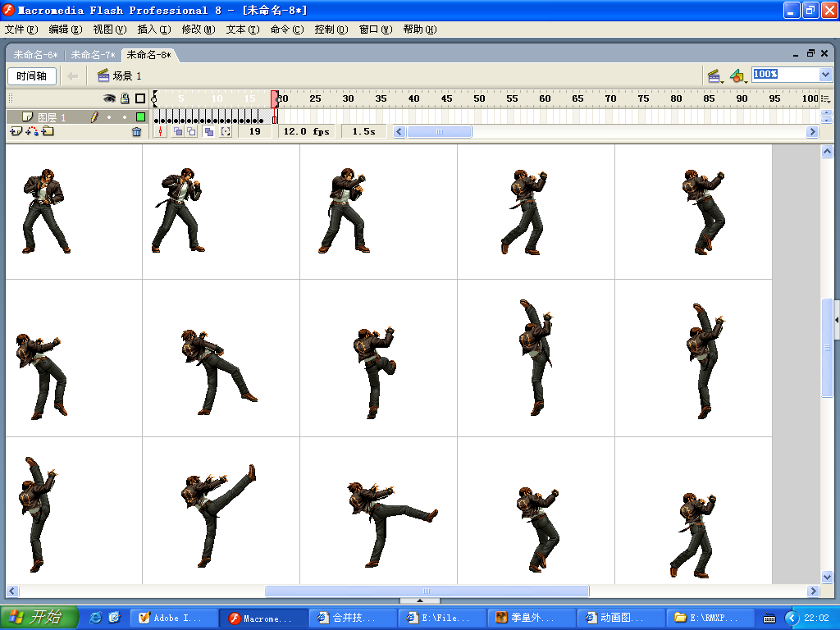Click the Center Frame button
This screenshot has height=630, width=840.
160,131
